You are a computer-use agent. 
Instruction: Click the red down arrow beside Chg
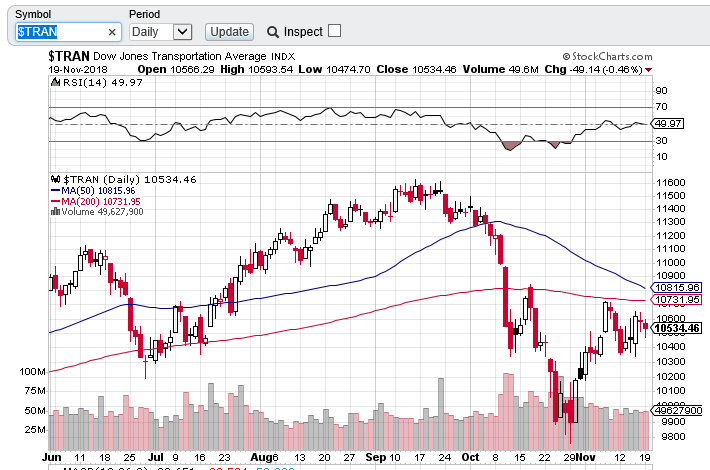point(649,70)
